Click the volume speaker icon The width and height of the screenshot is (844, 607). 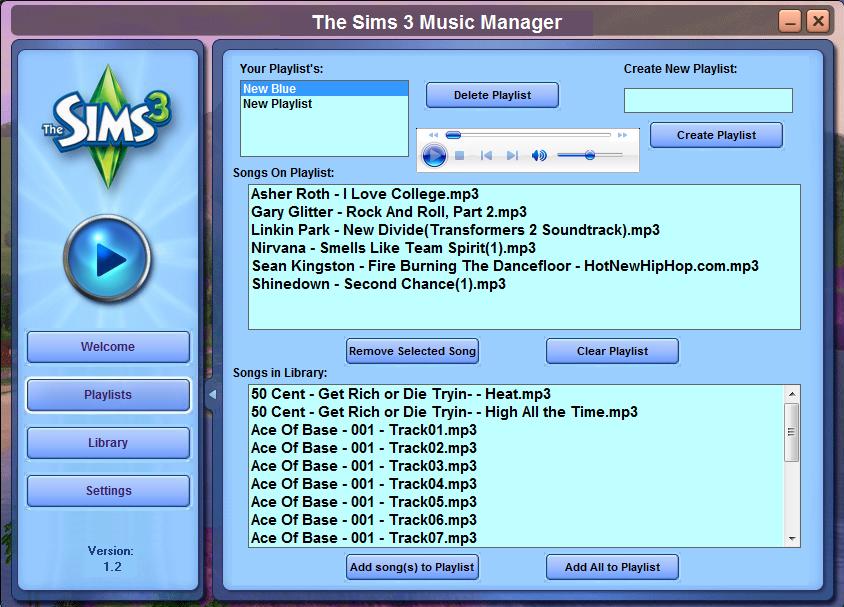pos(538,155)
